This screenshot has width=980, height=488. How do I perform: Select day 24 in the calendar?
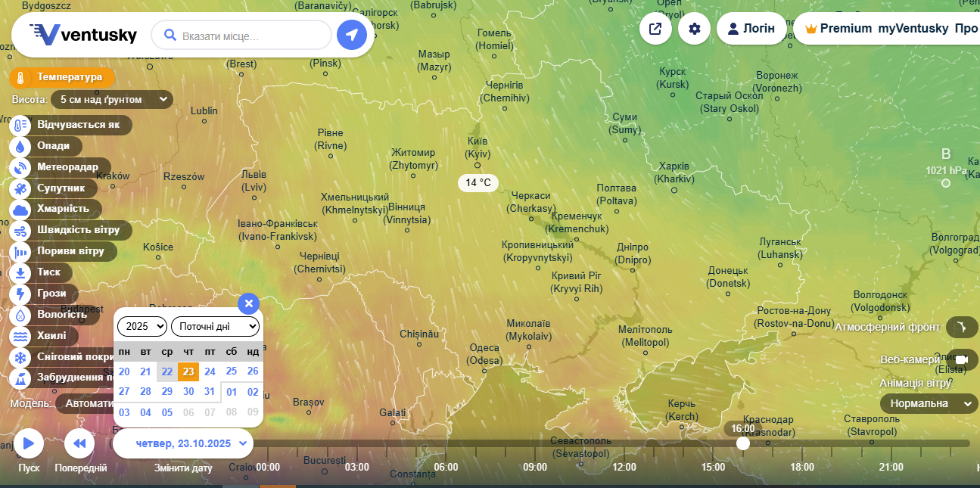tap(210, 371)
